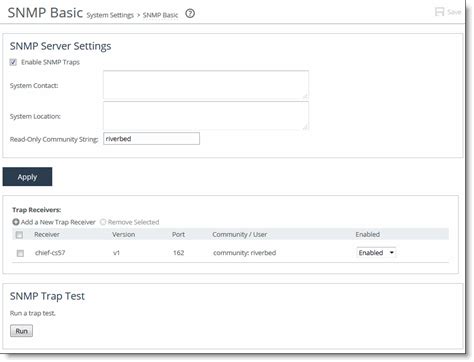Image resolution: width=474 pixels, height=362 pixels.
Task: Focus the System Contact text area
Action: [206, 85]
